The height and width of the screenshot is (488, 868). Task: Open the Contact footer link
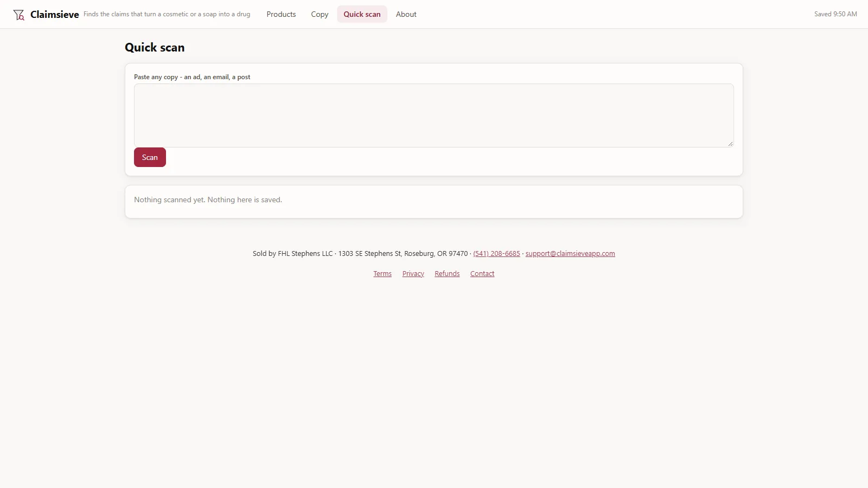482,274
